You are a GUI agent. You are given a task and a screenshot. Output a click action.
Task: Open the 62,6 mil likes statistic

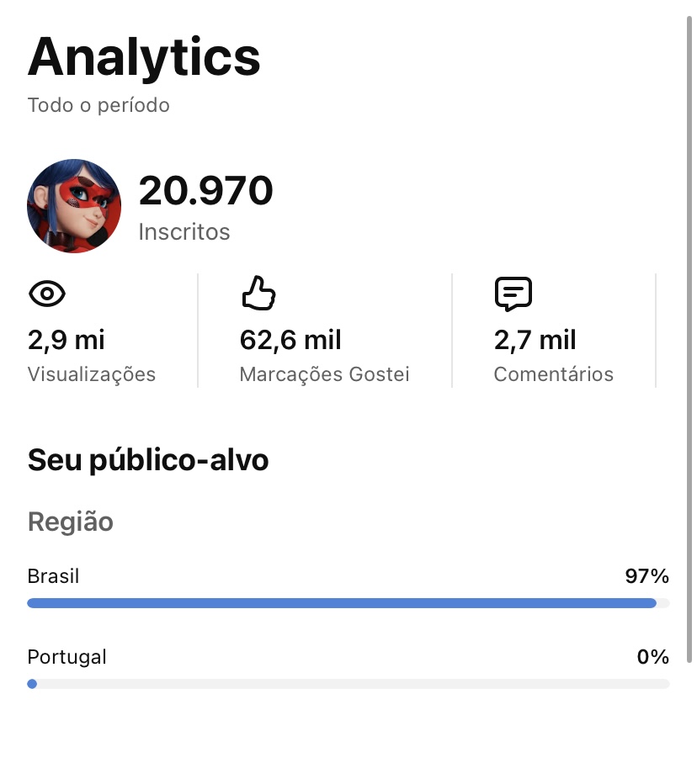pos(290,340)
